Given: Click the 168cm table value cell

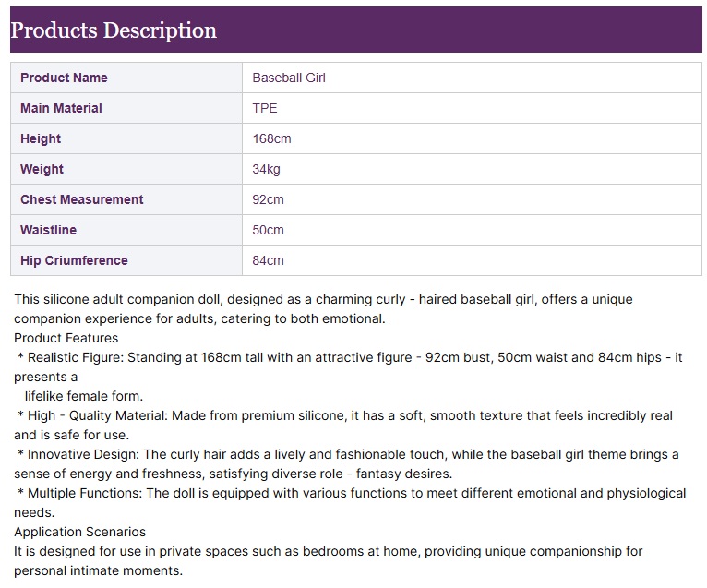Looking at the screenshot, I should pos(271,138).
